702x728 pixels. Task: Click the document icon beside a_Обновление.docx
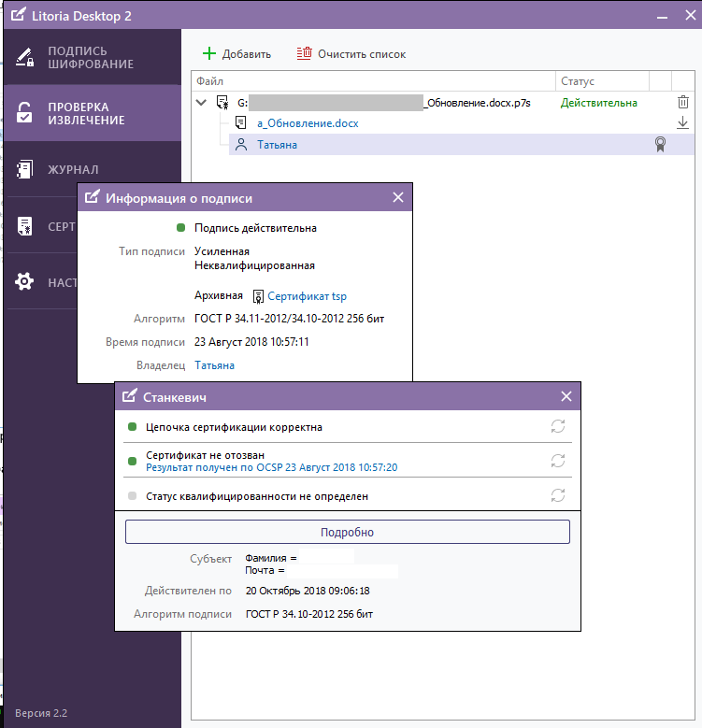tap(240, 123)
